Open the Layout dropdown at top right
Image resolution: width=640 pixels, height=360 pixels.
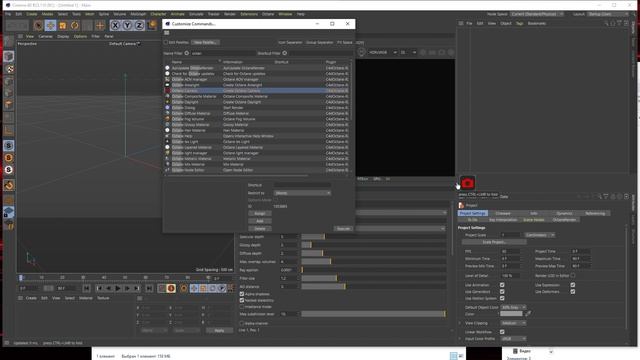pos(608,14)
